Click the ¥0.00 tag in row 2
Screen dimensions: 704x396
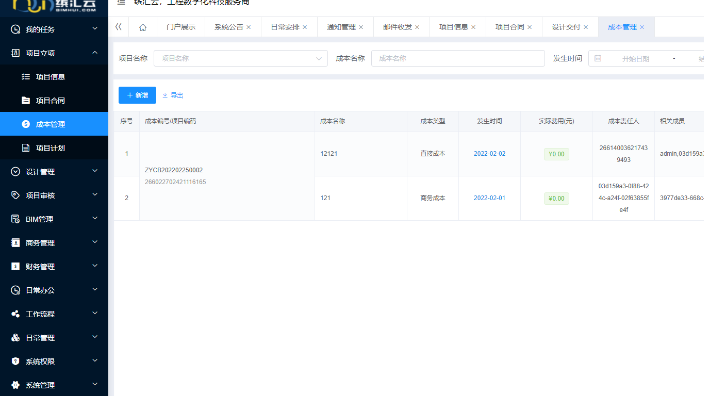pyautogui.click(x=556, y=198)
